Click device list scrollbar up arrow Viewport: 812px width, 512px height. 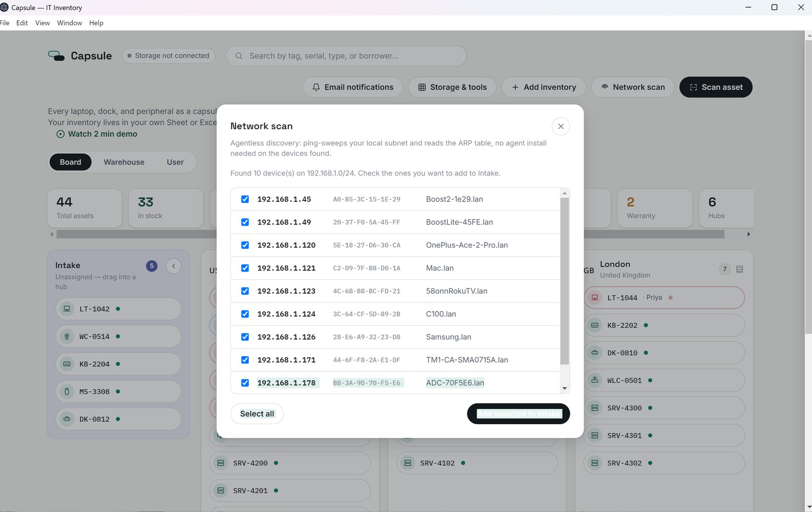564,193
